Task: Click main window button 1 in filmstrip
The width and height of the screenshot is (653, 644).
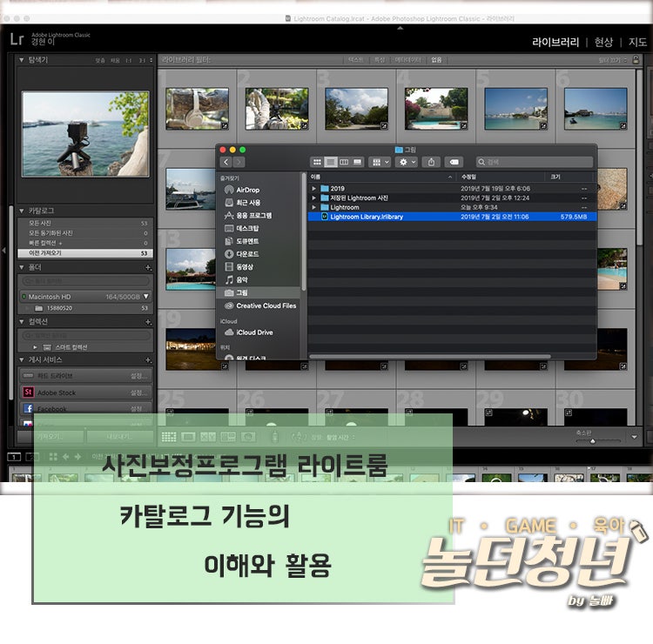Action: [x=14, y=457]
